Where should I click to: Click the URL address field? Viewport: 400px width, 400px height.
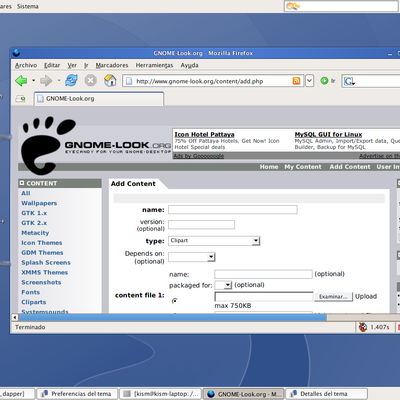(212, 81)
